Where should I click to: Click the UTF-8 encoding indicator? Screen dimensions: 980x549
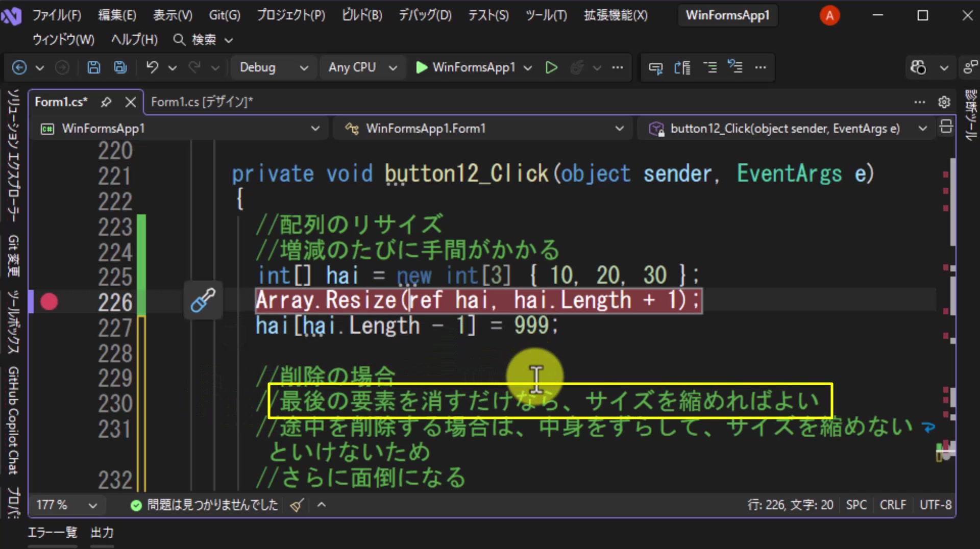[x=936, y=505]
